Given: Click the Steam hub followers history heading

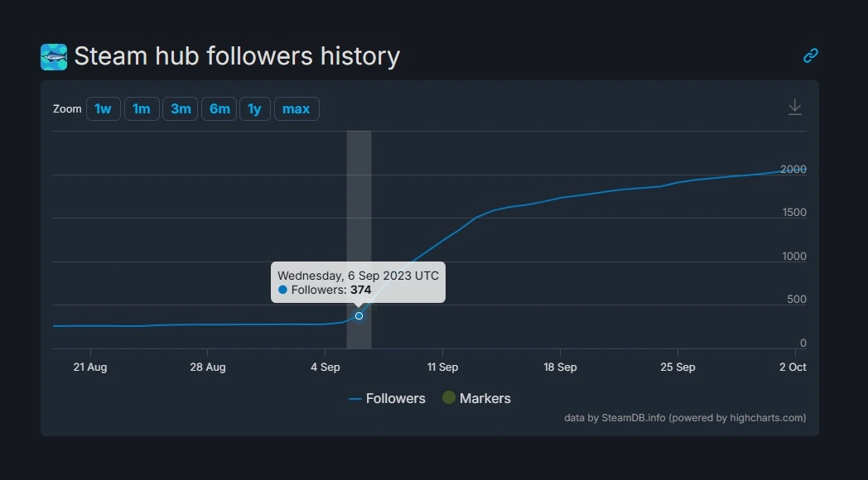Looking at the screenshot, I should tap(237, 56).
